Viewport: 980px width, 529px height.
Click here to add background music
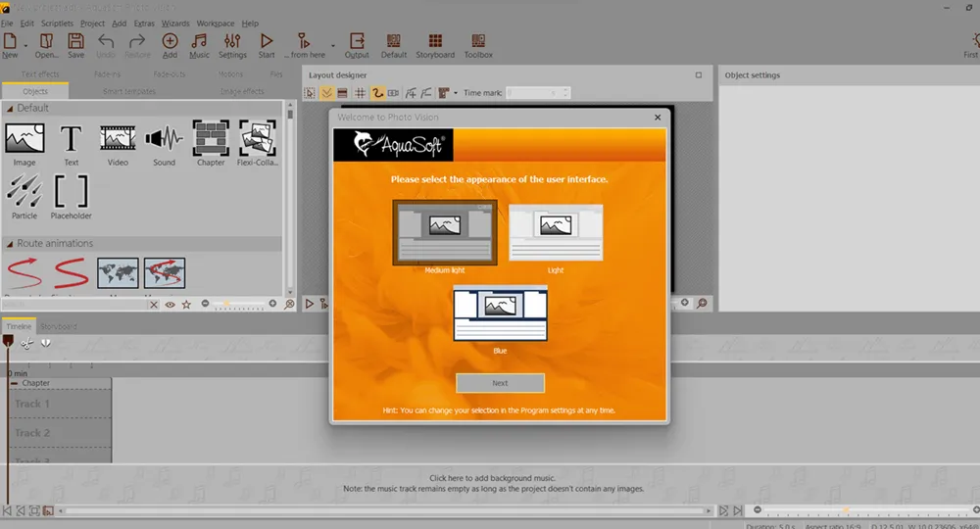492,478
